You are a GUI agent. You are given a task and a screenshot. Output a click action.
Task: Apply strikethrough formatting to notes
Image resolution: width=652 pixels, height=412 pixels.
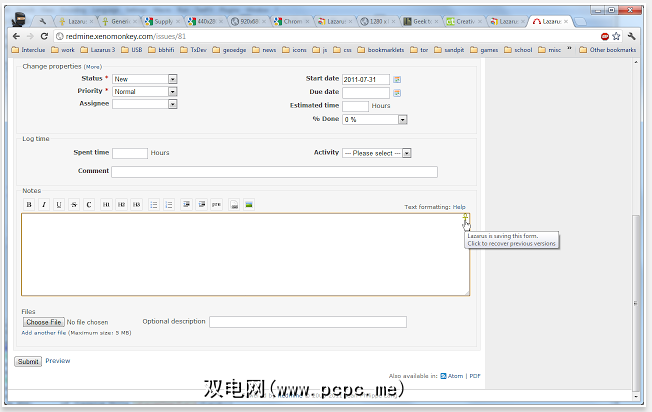74,205
